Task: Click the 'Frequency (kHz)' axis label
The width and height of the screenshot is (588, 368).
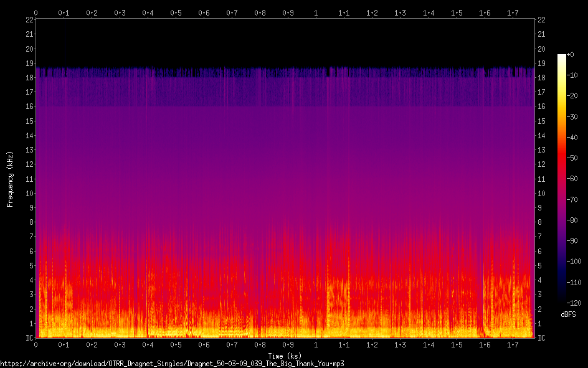Action: pyautogui.click(x=10, y=179)
